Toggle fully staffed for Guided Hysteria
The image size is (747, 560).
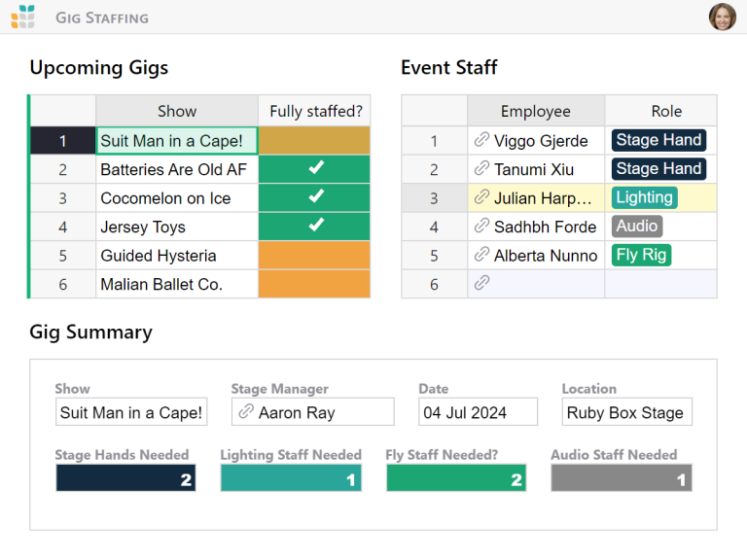coord(314,256)
